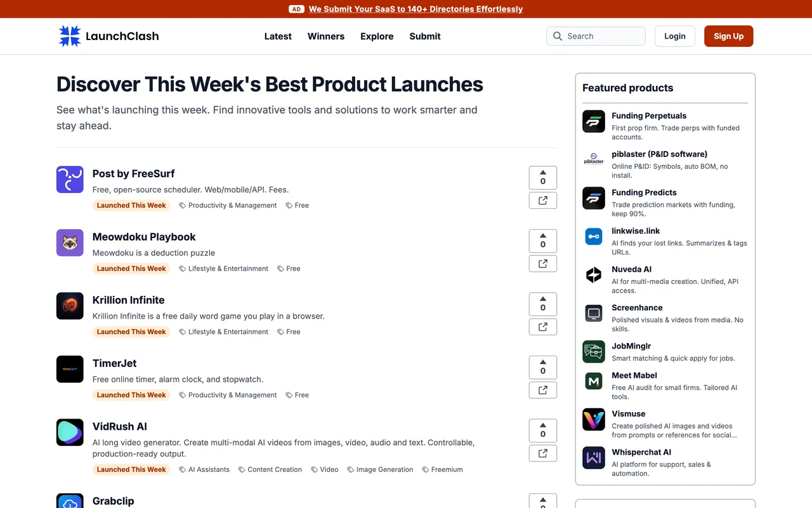Select the Freemium tag on VidRush AI
Image resolution: width=812 pixels, height=508 pixels.
(442, 470)
